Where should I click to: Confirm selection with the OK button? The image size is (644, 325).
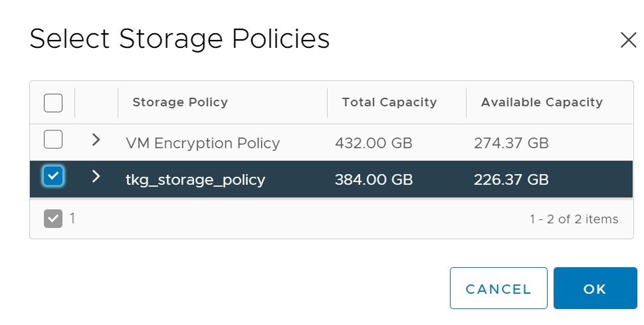pyautogui.click(x=595, y=288)
